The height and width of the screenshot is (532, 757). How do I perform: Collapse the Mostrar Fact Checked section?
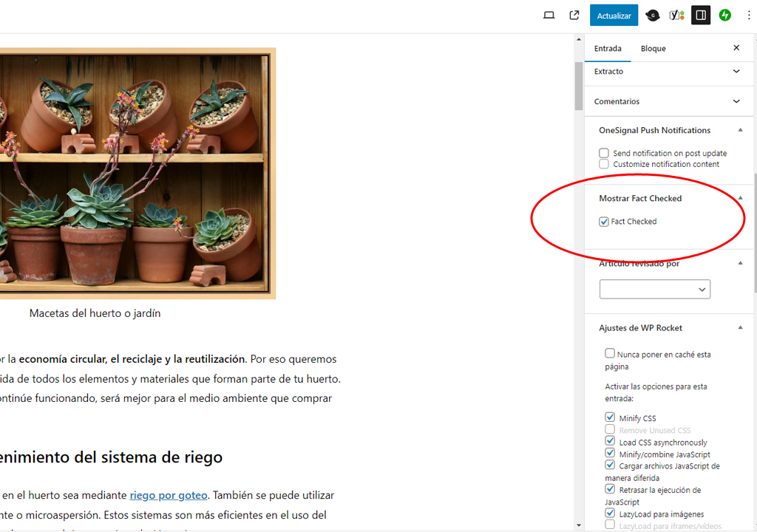tap(740, 198)
